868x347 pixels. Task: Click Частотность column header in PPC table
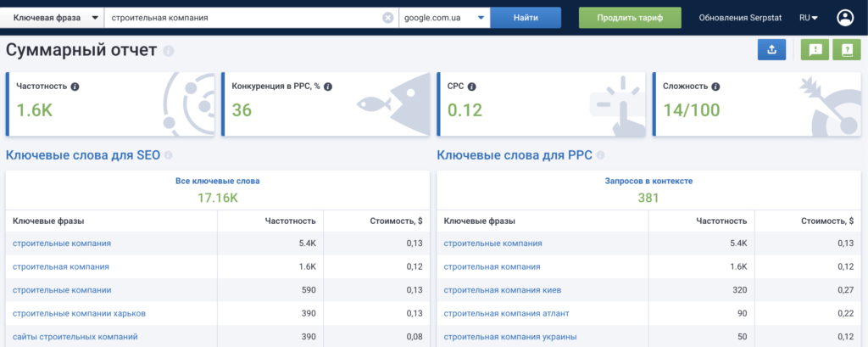tap(721, 221)
